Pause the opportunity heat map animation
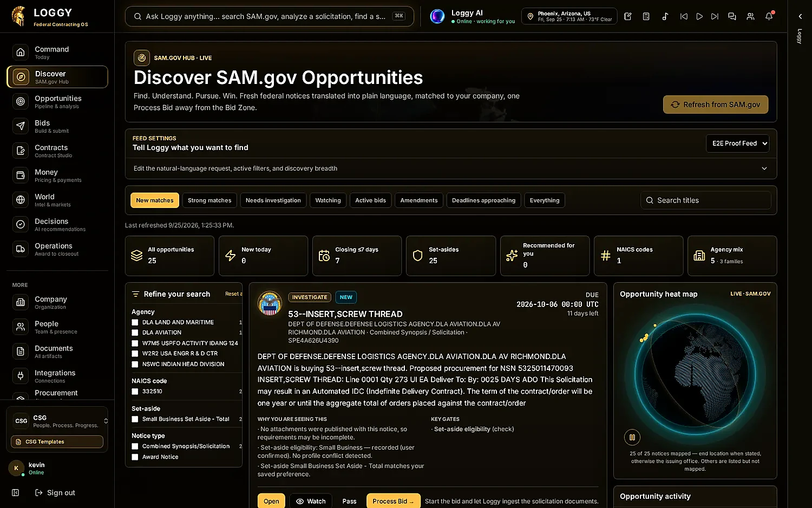Image resolution: width=812 pixels, height=508 pixels. 632,437
